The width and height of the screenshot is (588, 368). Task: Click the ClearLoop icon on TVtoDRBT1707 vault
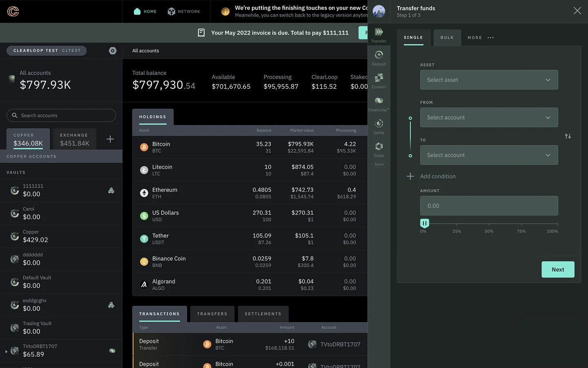[x=112, y=351]
